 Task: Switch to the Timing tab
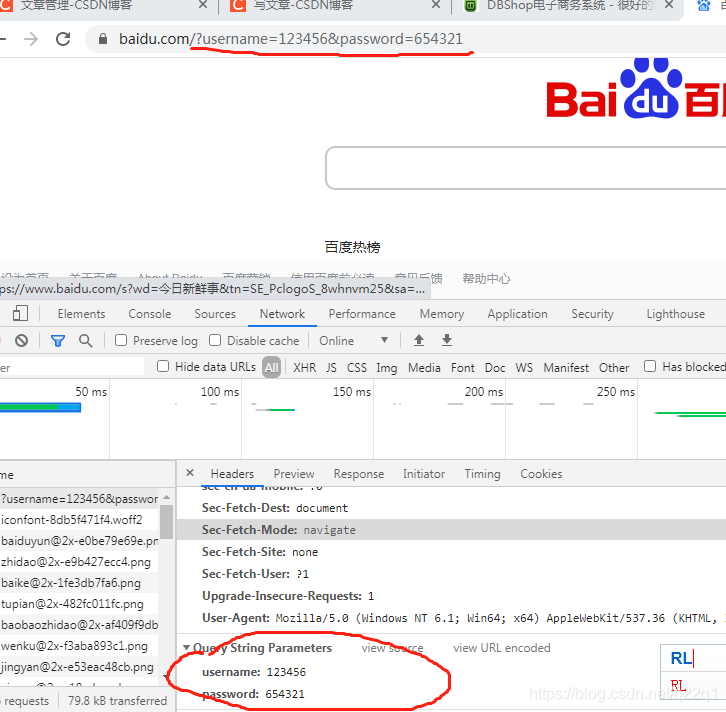tap(482, 474)
